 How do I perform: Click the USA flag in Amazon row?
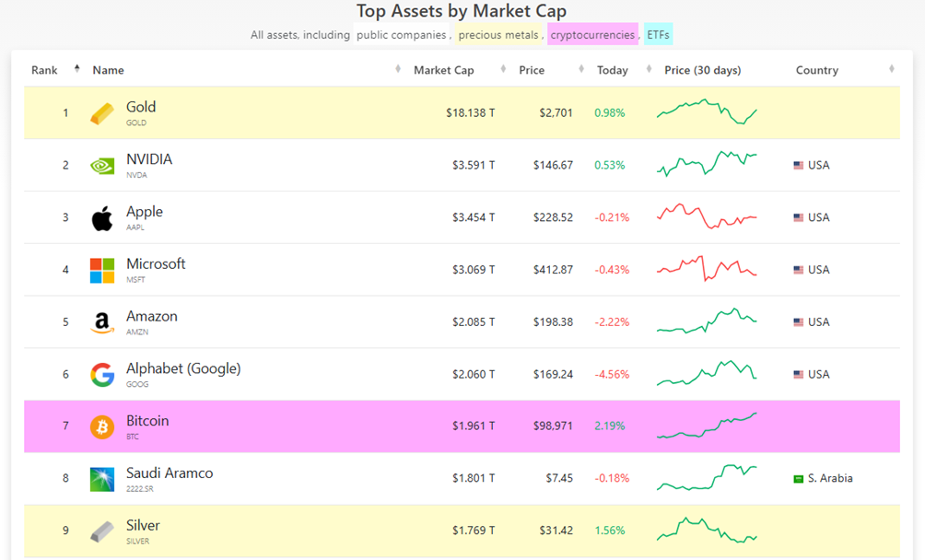798,322
